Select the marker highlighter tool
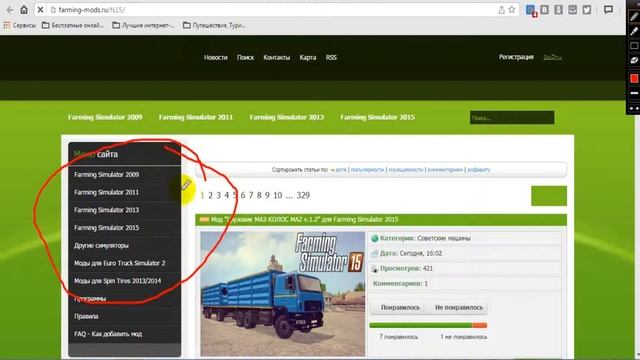This screenshot has height=360, width=640. [x=634, y=31]
